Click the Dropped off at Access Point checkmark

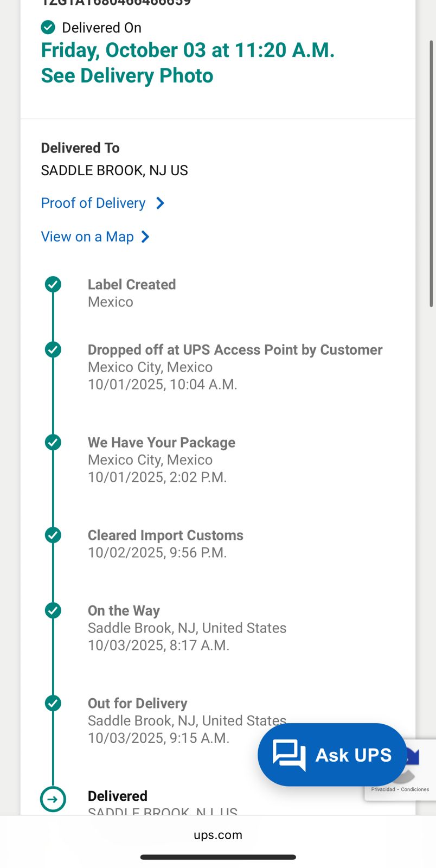pos(53,349)
